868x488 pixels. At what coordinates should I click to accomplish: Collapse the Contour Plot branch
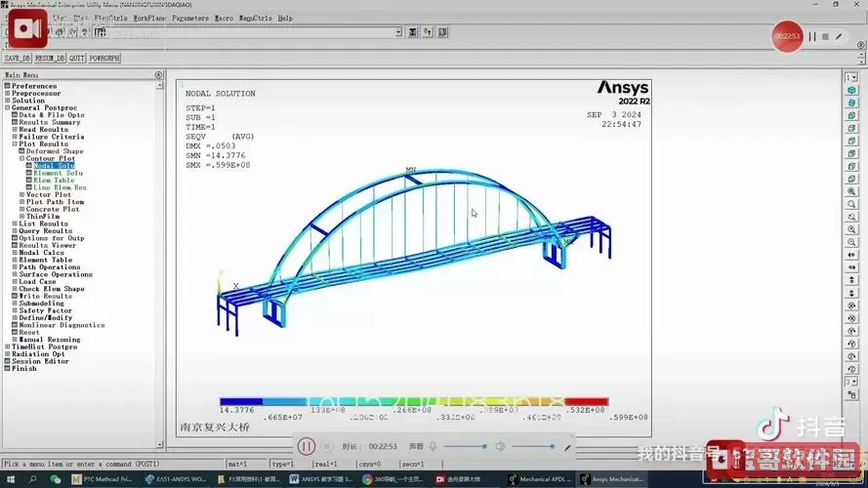pos(22,158)
